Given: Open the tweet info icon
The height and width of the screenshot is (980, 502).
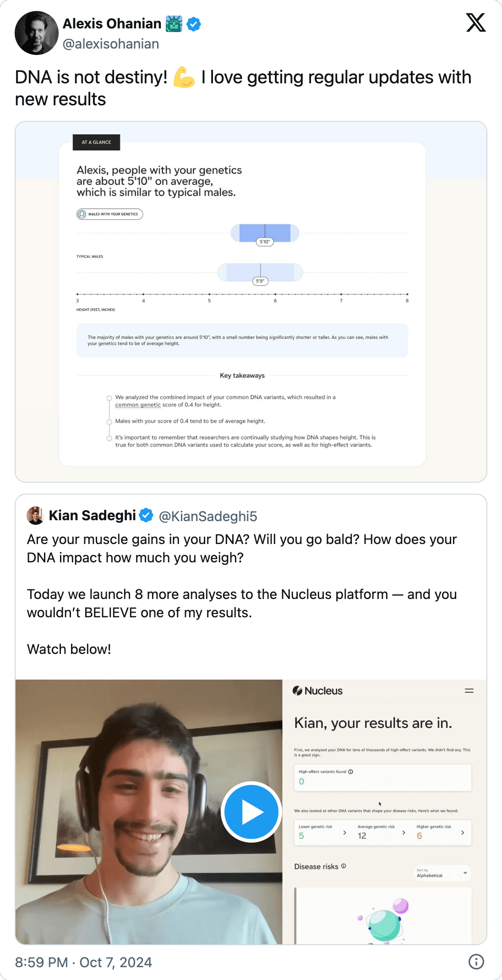Looking at the screenshot, I should [476, 962].
